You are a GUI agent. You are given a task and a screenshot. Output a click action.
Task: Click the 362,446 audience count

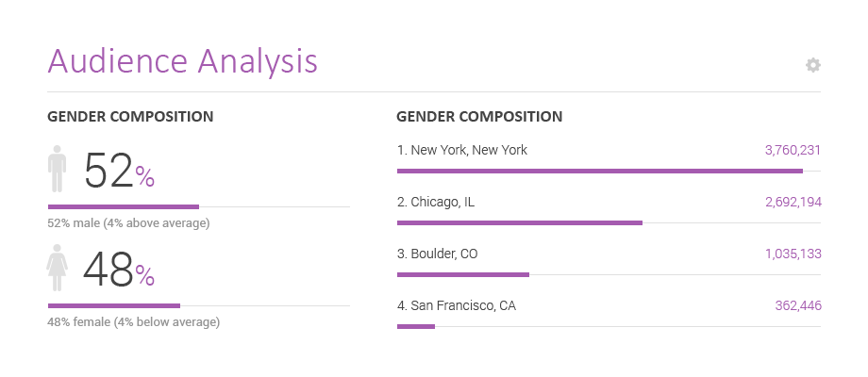pyautogui.click(x=798, y=305)
